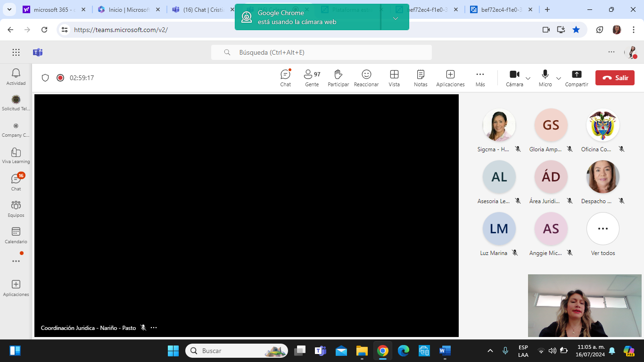Click the Búsqueda search box
Image resolution: width=644 pixels, height=362 pixels.
click(x=322, y=52)
